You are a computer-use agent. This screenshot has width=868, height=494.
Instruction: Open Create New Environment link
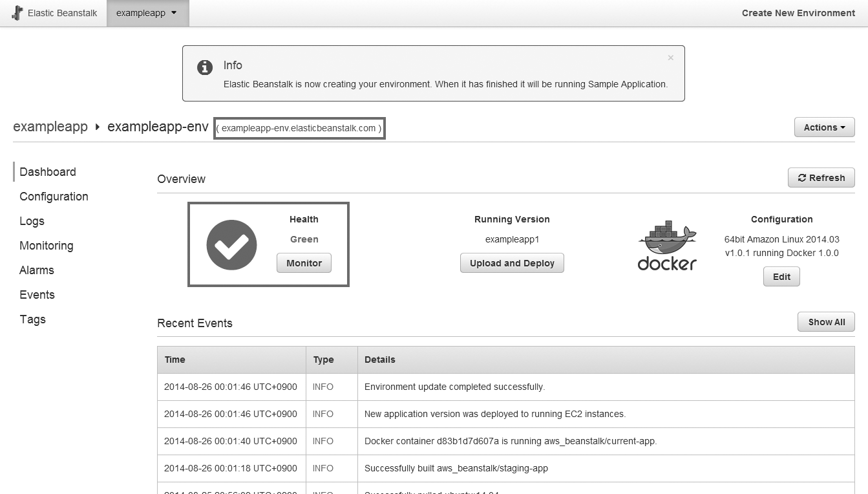(798, 13)
